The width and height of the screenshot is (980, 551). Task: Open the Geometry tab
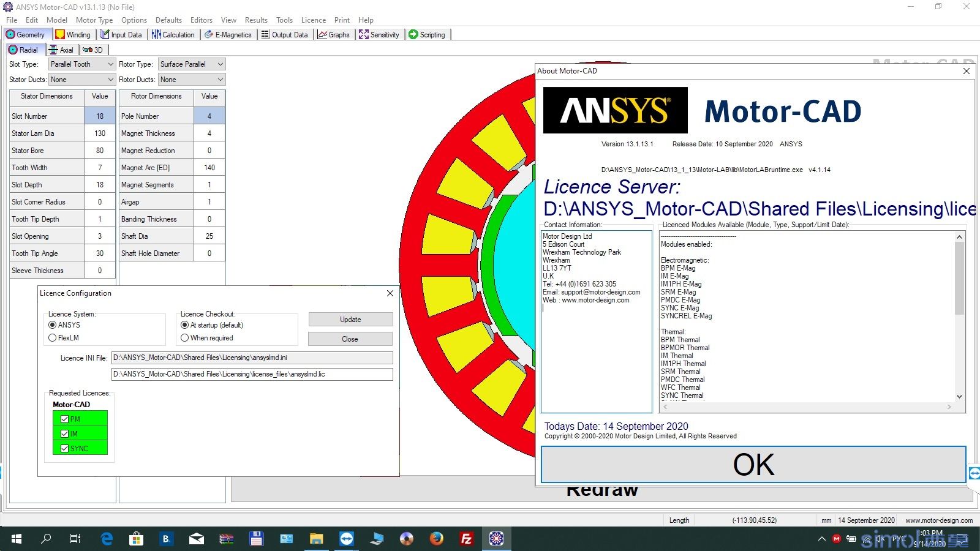26,35
